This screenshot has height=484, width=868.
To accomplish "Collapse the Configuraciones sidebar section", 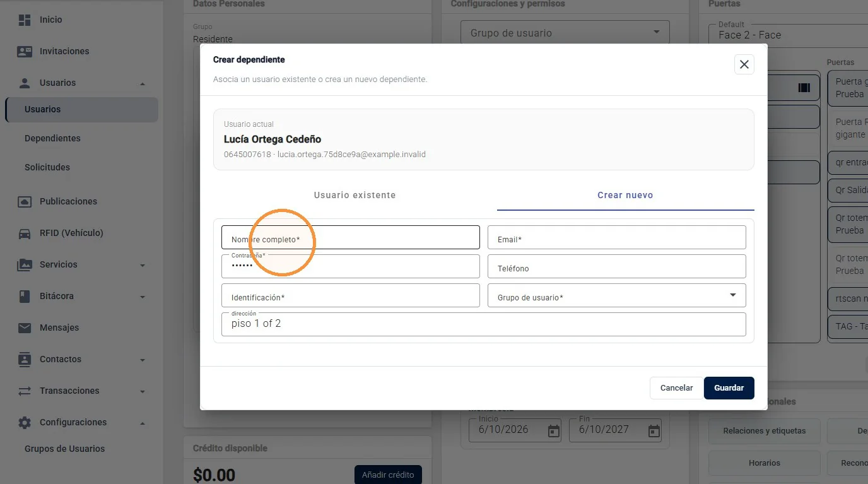I will (143, 423).
